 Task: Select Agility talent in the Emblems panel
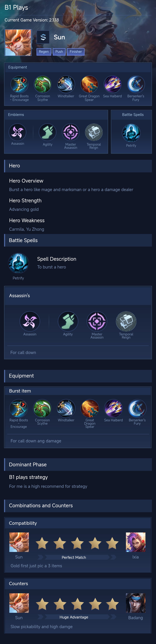pyautogui.click(x=48, y=132)
